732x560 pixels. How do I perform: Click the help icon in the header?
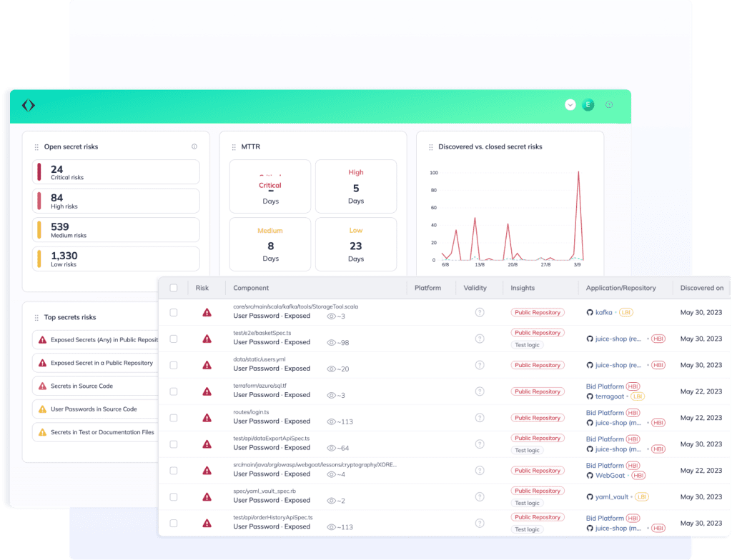coord(609,104)
